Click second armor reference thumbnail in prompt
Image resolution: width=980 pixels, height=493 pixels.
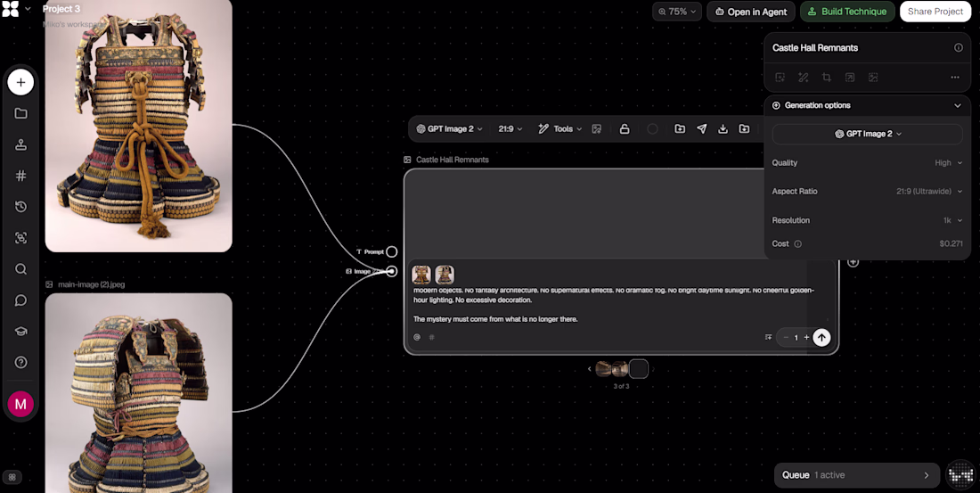click(445, 275)
